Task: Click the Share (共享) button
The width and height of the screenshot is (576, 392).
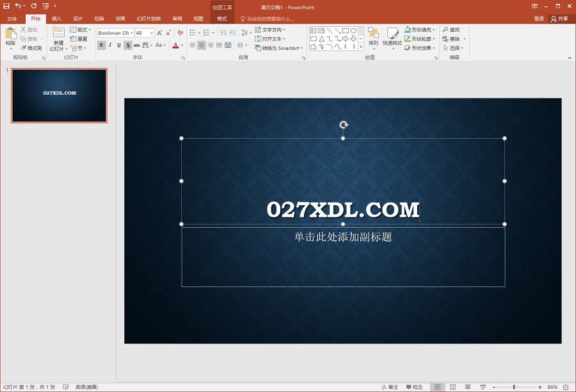Action: click(559, 19)
